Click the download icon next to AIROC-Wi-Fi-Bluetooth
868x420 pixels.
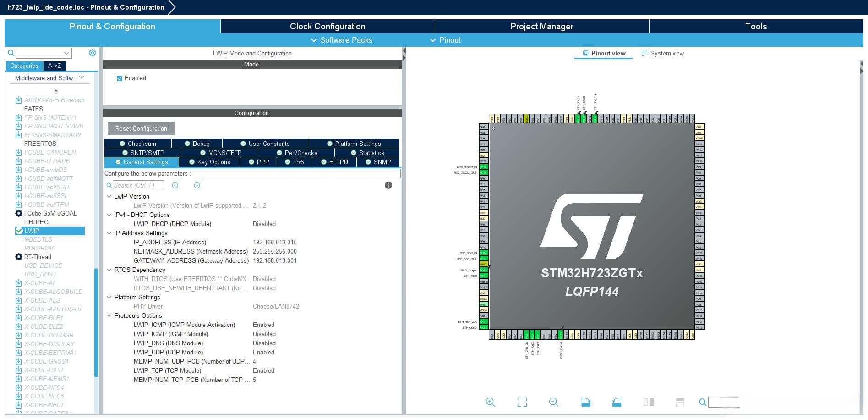19,100
